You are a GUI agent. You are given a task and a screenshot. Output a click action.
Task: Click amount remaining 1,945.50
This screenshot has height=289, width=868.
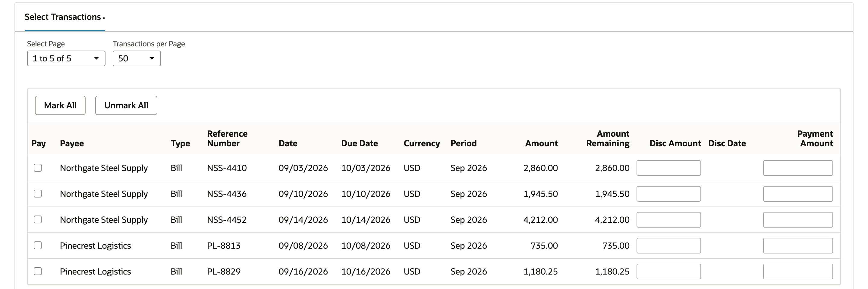click(x=612, y=194)
